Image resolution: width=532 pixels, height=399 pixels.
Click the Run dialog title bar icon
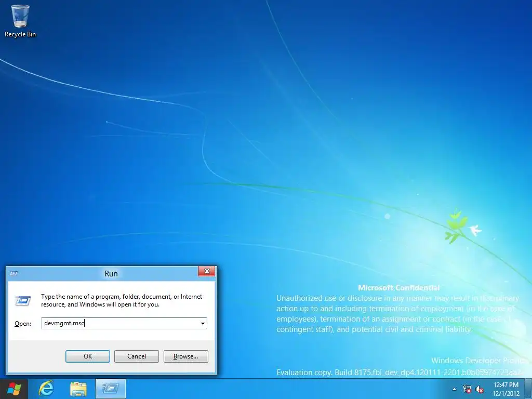pos(14,273)
